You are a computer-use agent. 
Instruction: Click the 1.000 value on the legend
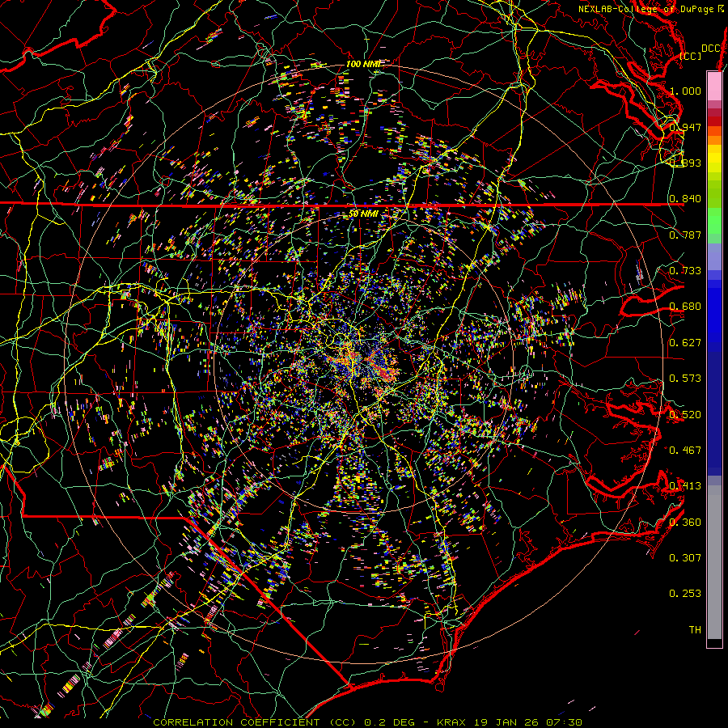click(685, 91)
